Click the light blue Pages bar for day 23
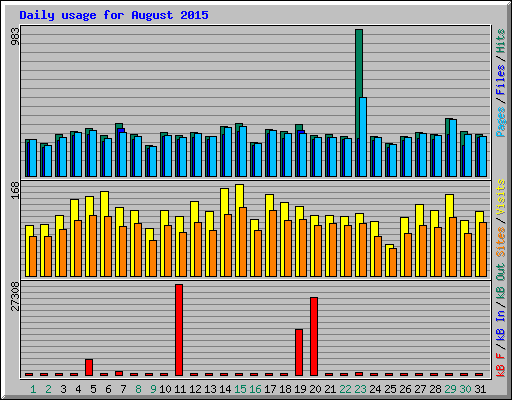 (363, 137)
